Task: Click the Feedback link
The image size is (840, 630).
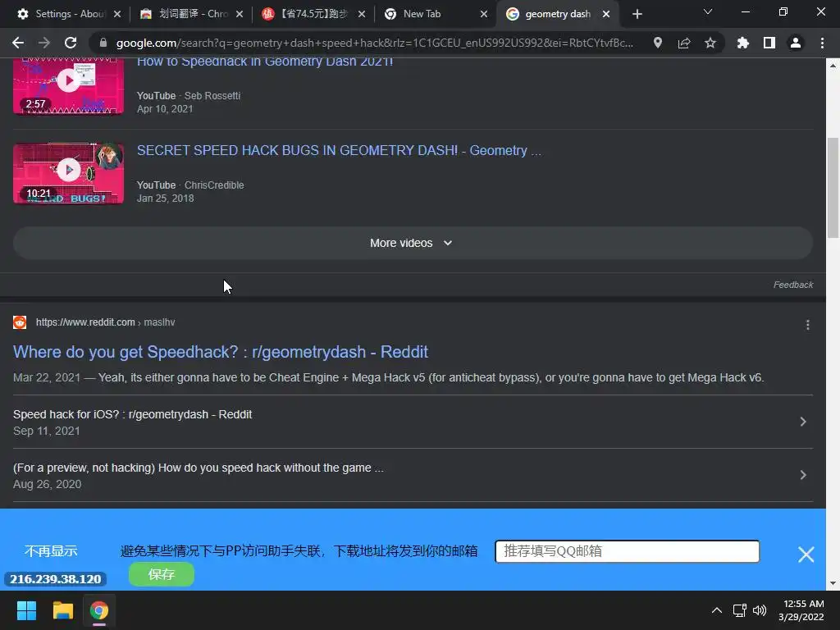Action: [793, 285]
